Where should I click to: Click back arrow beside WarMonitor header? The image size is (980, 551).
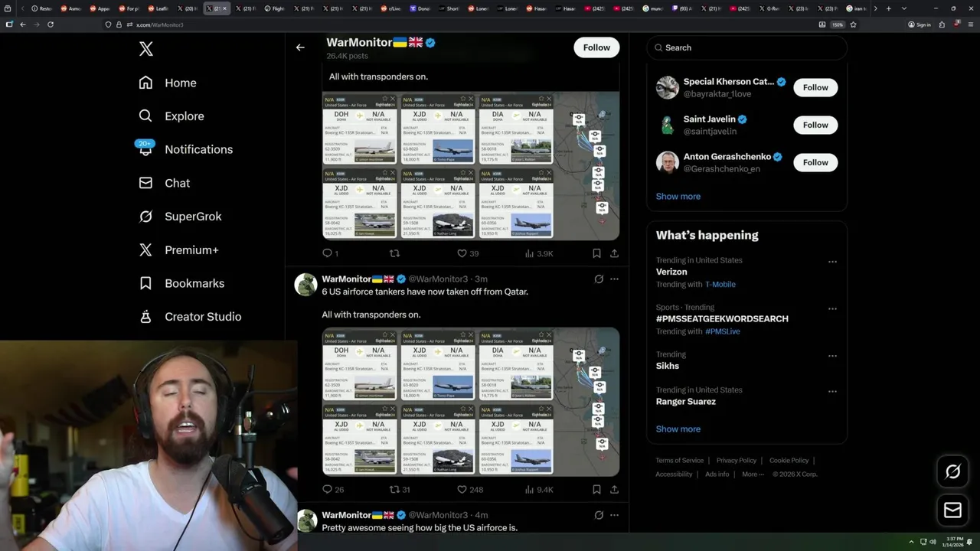(x=300, y=47)
